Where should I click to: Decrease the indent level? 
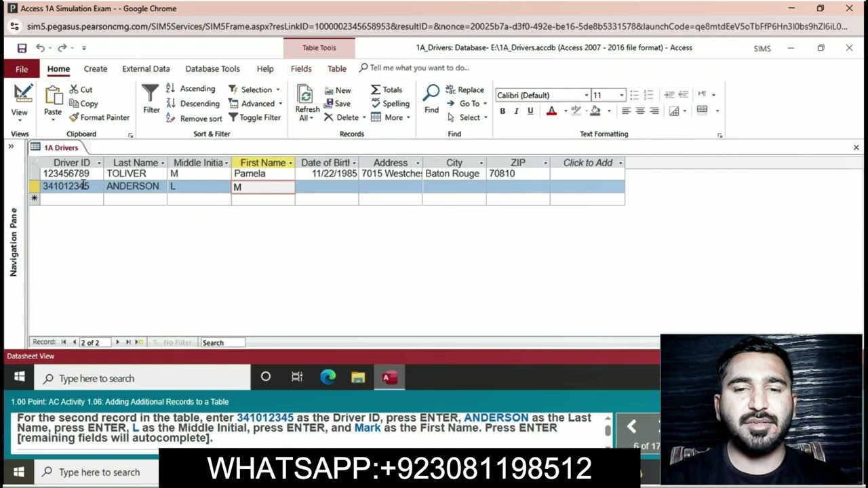click(x=669, y=95)
